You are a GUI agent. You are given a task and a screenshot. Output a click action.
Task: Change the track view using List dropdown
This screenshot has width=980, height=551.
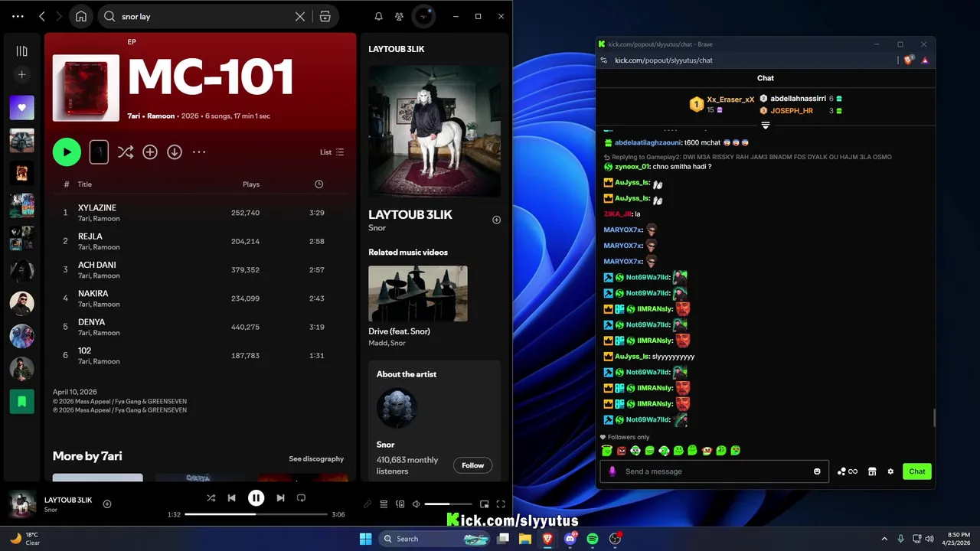coord(332,152)
